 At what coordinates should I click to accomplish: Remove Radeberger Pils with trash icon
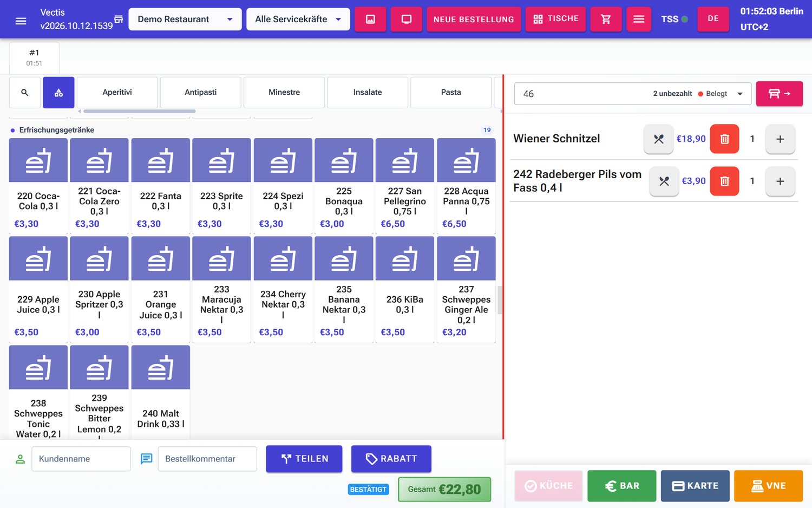pos(724,181)
